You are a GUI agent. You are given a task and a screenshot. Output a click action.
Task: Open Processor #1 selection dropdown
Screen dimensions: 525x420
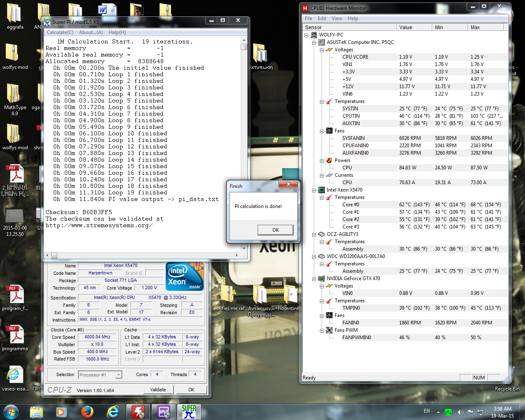click(x=119, y=375)
